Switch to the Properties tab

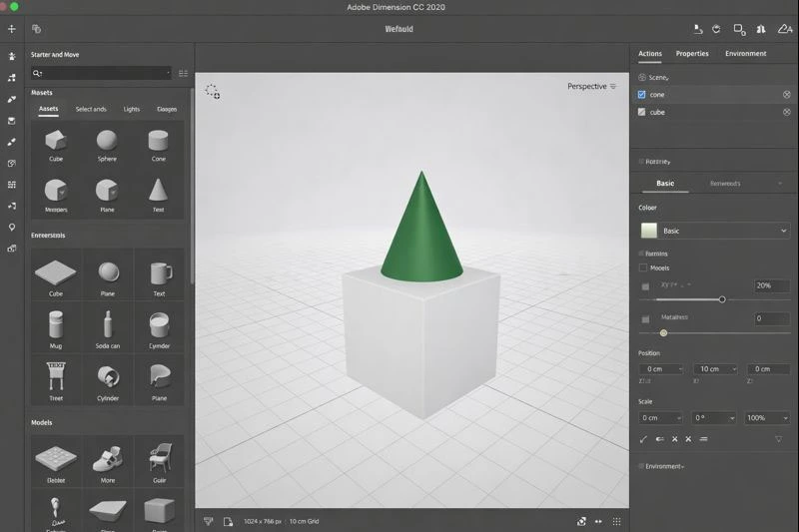coord(692,54)
